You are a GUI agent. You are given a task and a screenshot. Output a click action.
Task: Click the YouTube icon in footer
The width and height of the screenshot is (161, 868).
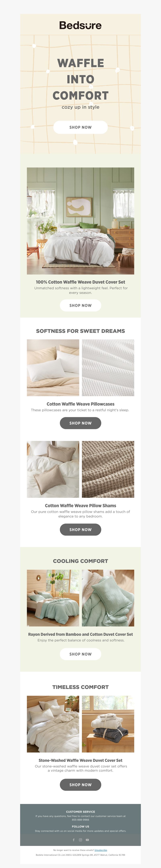87,840
